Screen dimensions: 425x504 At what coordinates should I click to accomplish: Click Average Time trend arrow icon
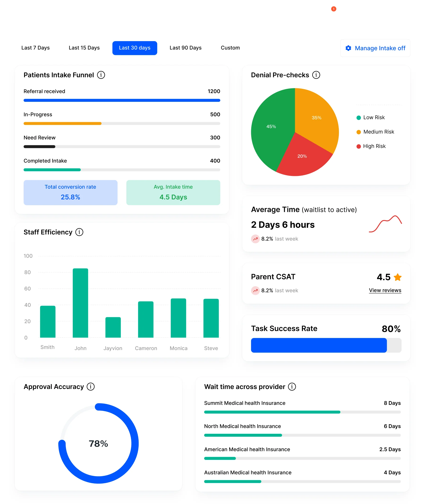[x=255, y=239]
